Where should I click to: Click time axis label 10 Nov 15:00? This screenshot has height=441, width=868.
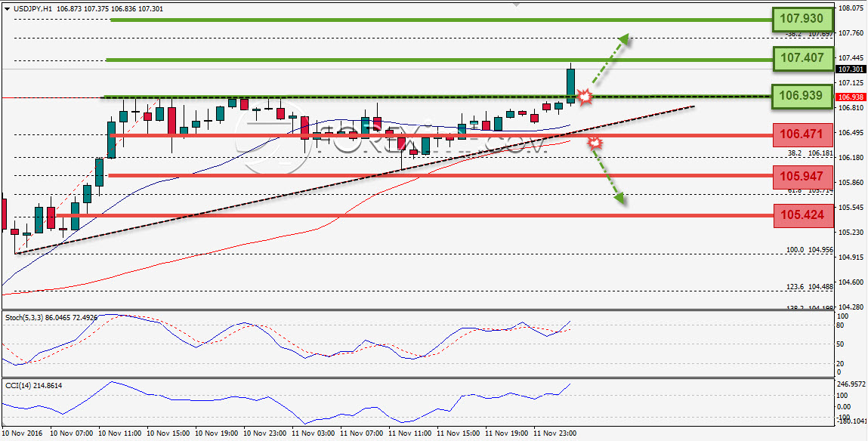(168, 433)
